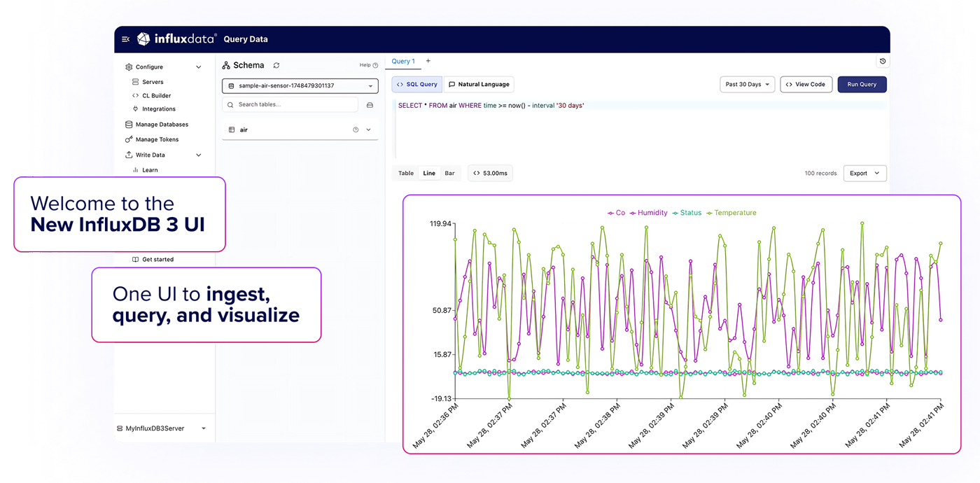Screen dimensions: 980x483
Task: Toggle the Co series in legend
Action: point(616,213)
